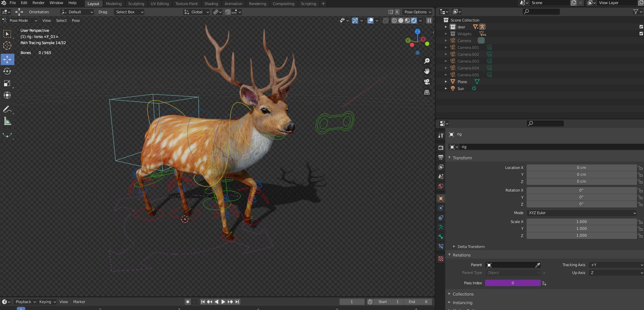Click the Scale X value field
This screenshot has height=310, width=644.
[x=581, y=222]
